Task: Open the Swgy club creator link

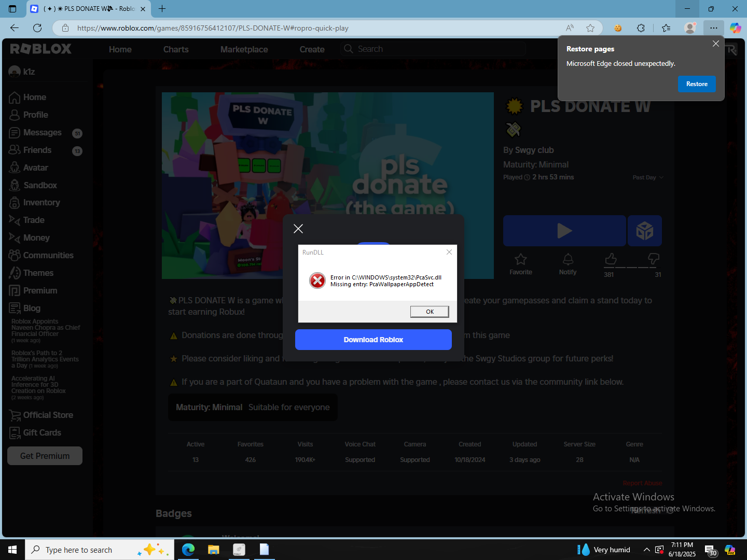Action: coord(534,150)
